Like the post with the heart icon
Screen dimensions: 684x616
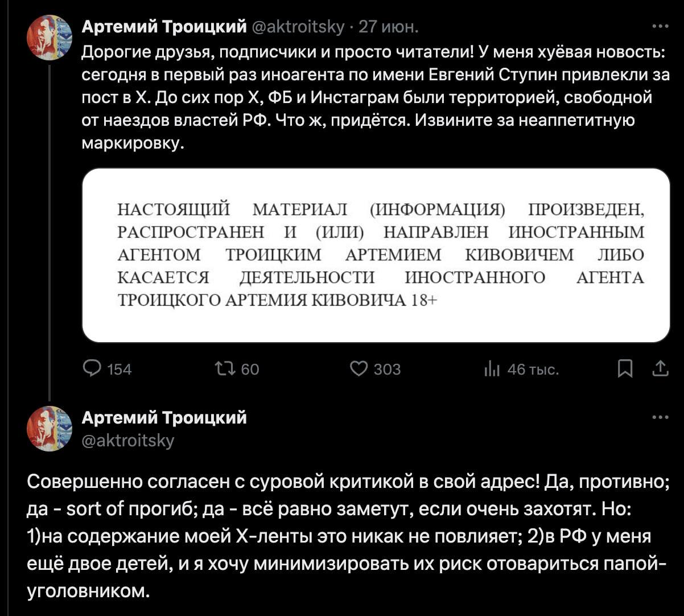coord(359,369)
